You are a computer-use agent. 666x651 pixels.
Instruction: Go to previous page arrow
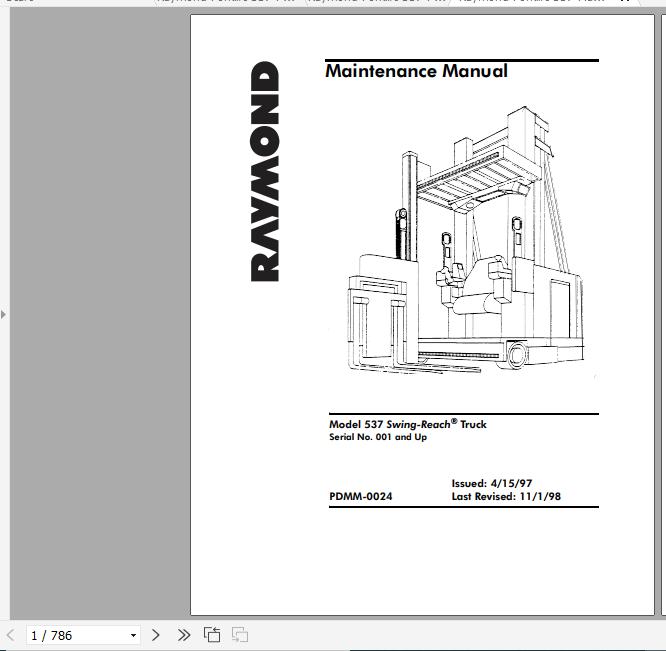(x=11, y=635)
